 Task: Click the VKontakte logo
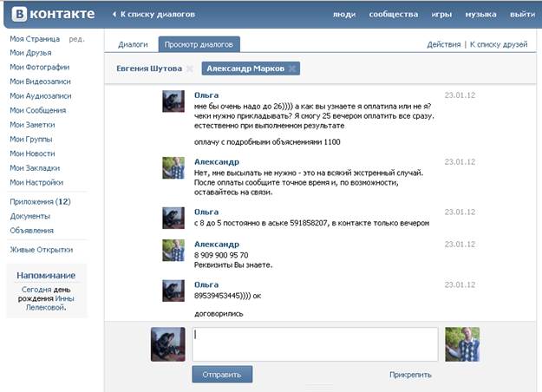53,14
